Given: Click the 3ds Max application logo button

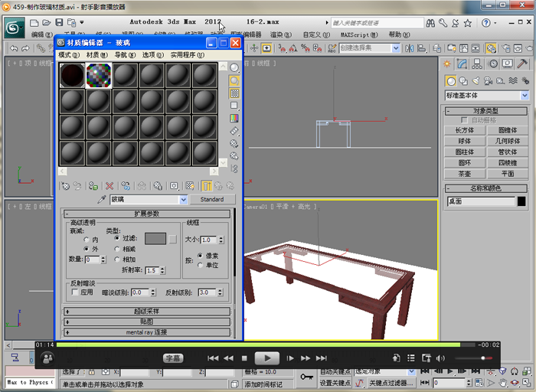Looking at the screenshot, I should tap(15, 28).
